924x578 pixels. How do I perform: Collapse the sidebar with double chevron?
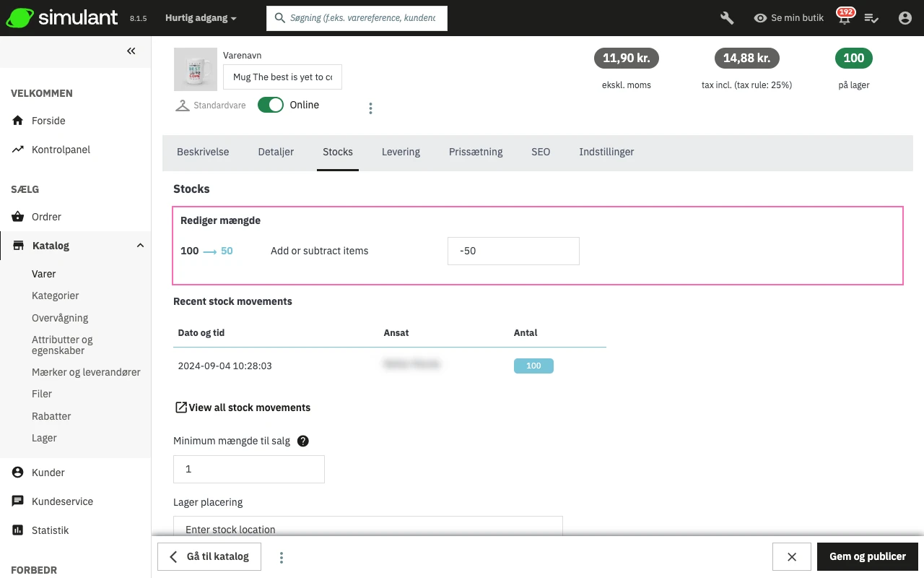131,51
